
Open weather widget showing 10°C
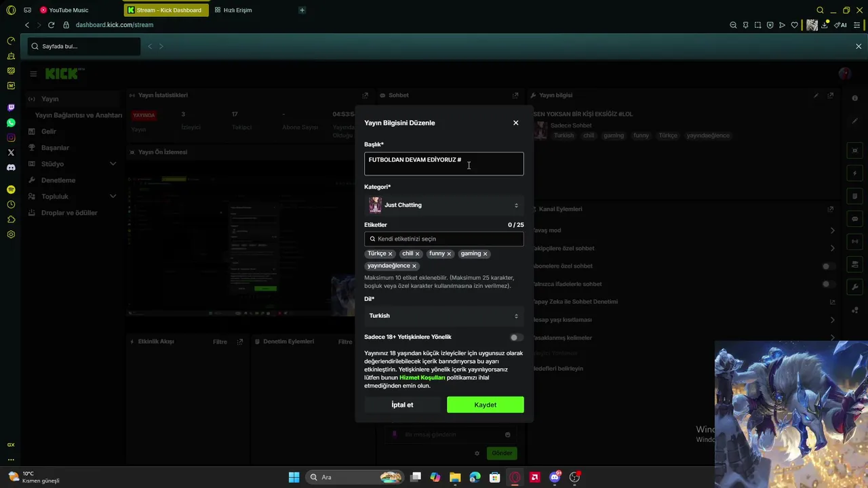click(x=34, y=477)
